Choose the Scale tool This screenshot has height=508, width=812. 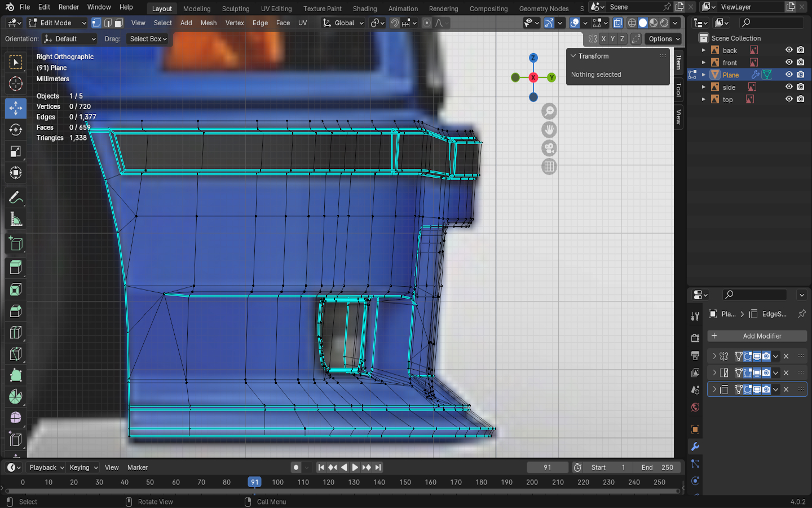[16, 151]
